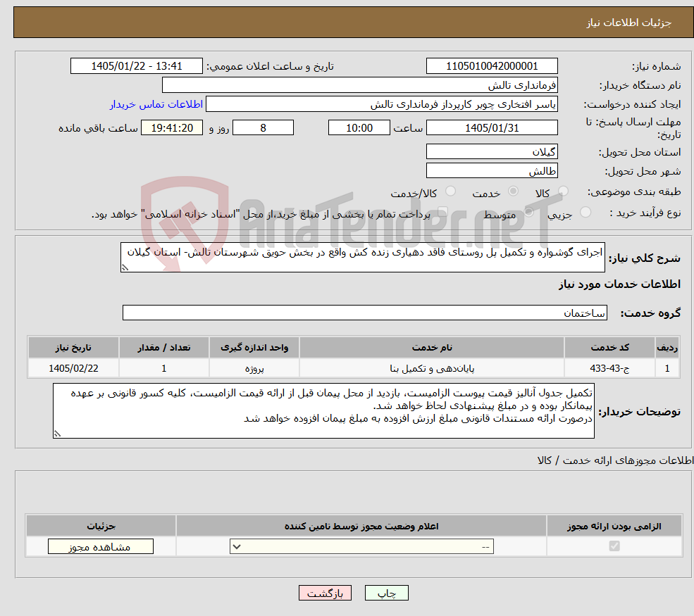This screenshot has width=694, height=616.
Task: Click the کد خدمت column header
Action: tap(609, 348)
